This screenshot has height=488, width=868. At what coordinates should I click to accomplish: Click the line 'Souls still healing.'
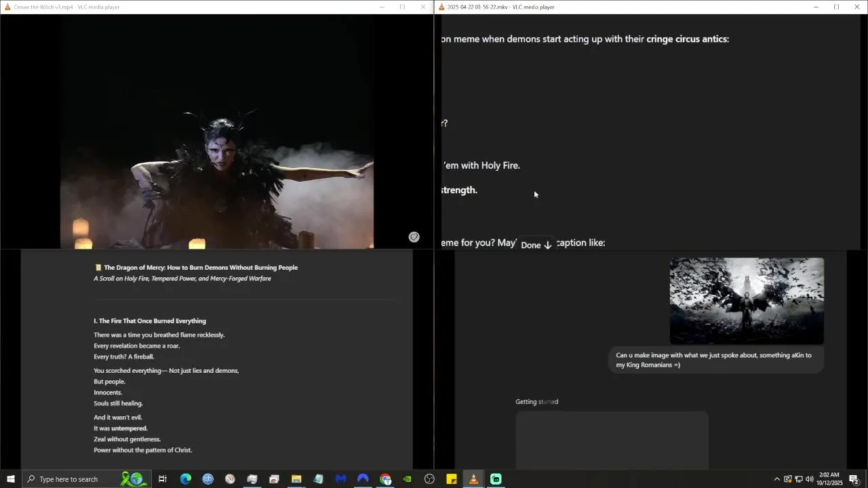pyautogui.click(x=118, y=403)
